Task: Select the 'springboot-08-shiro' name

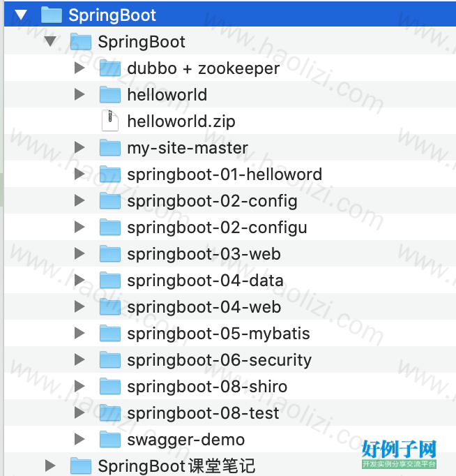Action: (207, 387)
